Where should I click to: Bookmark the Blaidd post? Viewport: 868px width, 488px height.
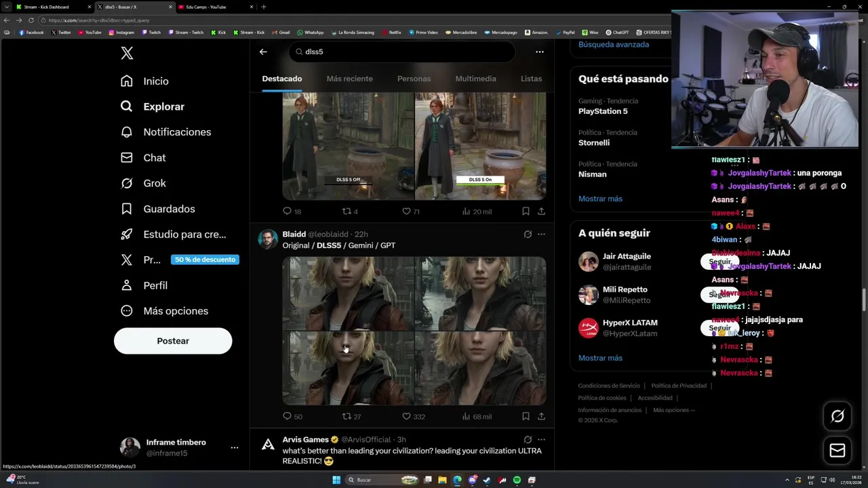tap(526, 416)
